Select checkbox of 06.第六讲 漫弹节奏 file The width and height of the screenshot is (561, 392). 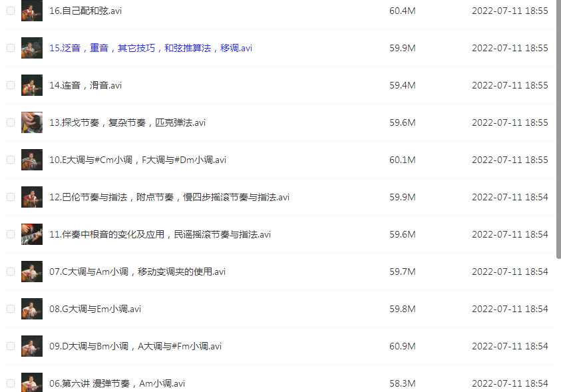pyautogui.click(x=11, y=383)
